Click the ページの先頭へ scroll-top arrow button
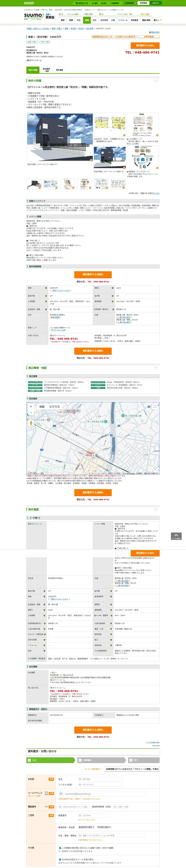The height and width of the screenshot is (868, 186). [176, 536]
